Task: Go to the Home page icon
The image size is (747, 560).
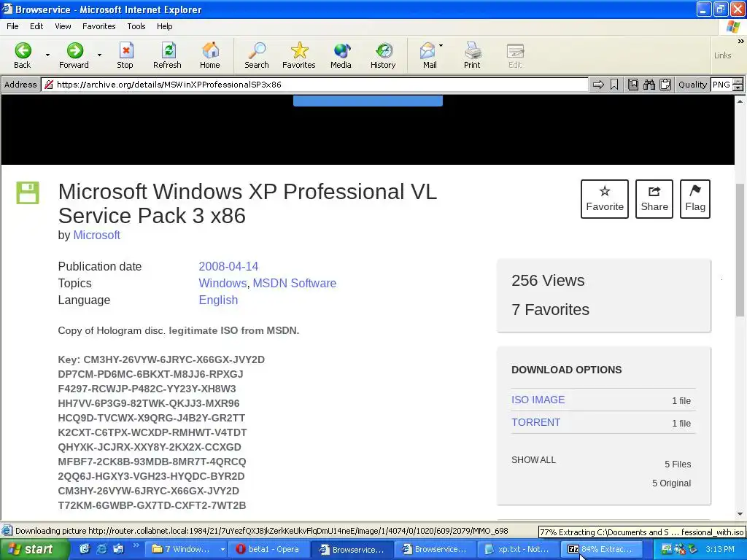Action: 211,50
